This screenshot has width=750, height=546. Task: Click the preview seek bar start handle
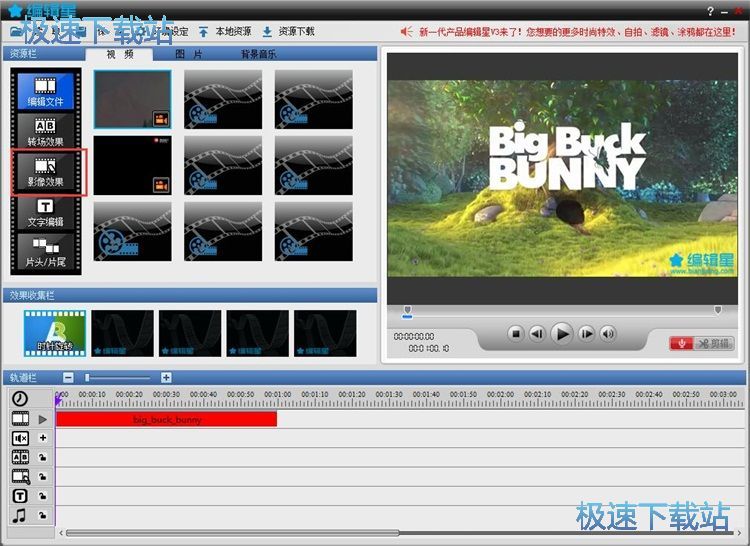407,311
